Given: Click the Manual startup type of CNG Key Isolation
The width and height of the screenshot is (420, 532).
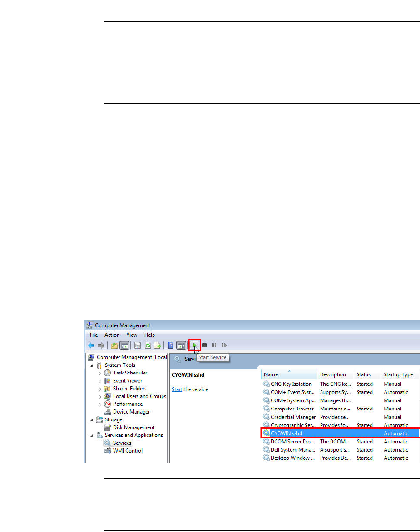Looking at the screenshot, I should (392, 384).
